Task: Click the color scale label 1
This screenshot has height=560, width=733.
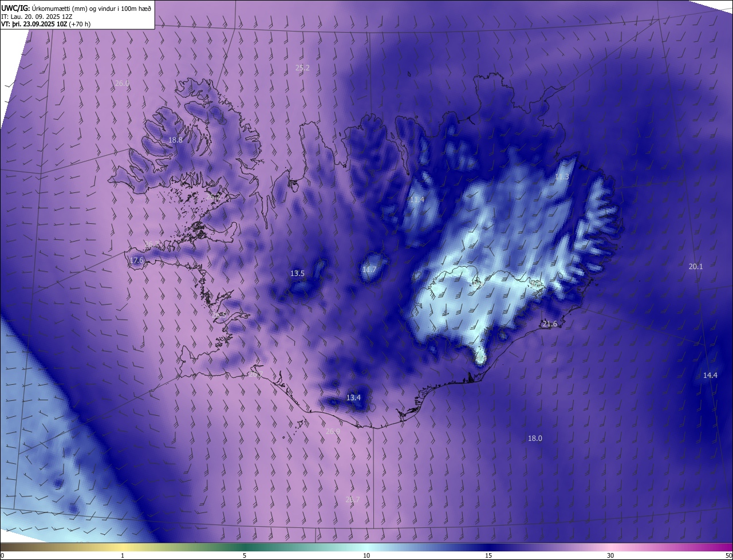Action: click(123, 555)
